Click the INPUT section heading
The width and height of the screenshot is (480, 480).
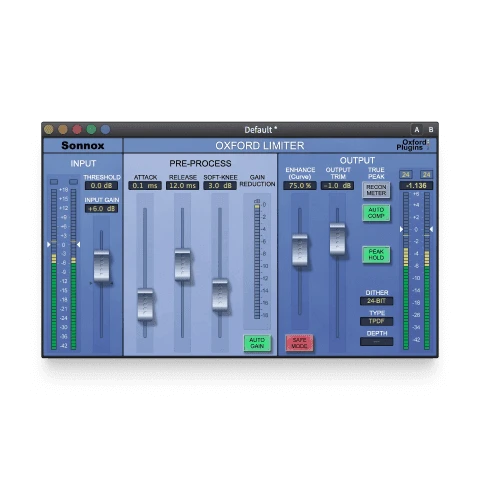tap(83, 163)
